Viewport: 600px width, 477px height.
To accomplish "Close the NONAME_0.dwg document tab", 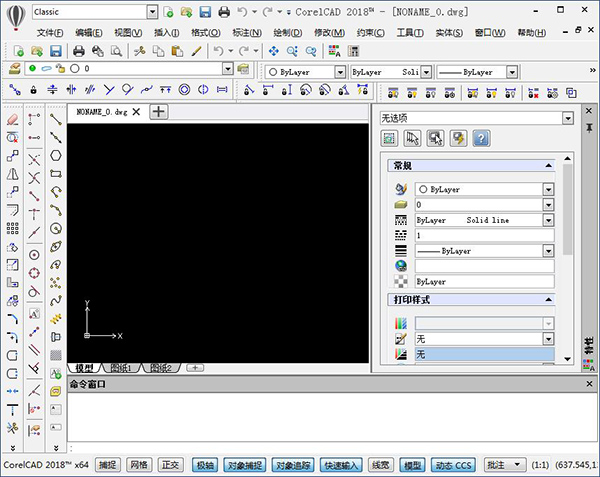I will coord(136,112).
